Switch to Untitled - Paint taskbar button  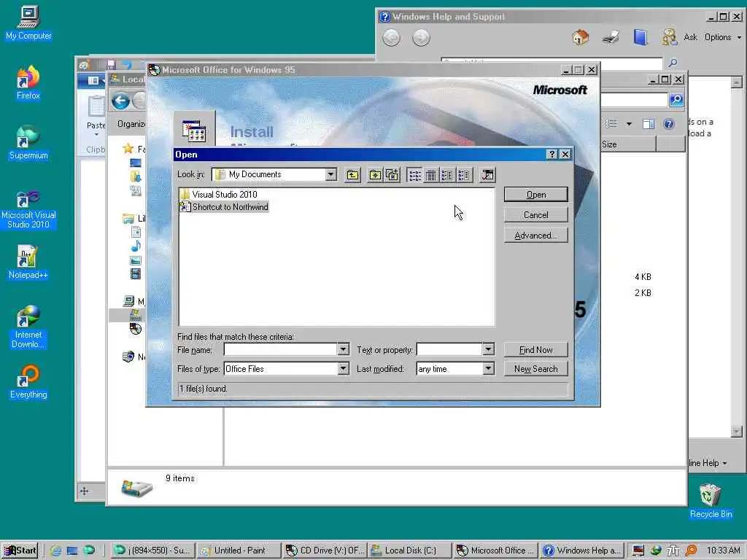238,551
